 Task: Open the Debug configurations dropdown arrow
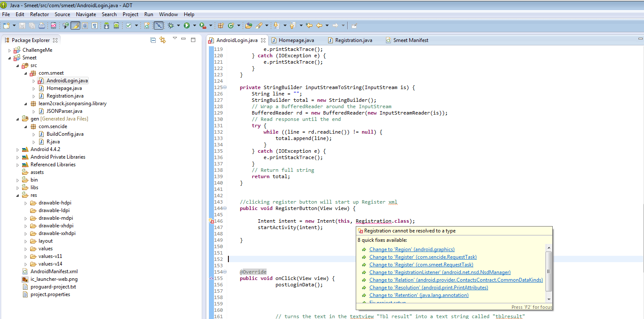point(178,26)
